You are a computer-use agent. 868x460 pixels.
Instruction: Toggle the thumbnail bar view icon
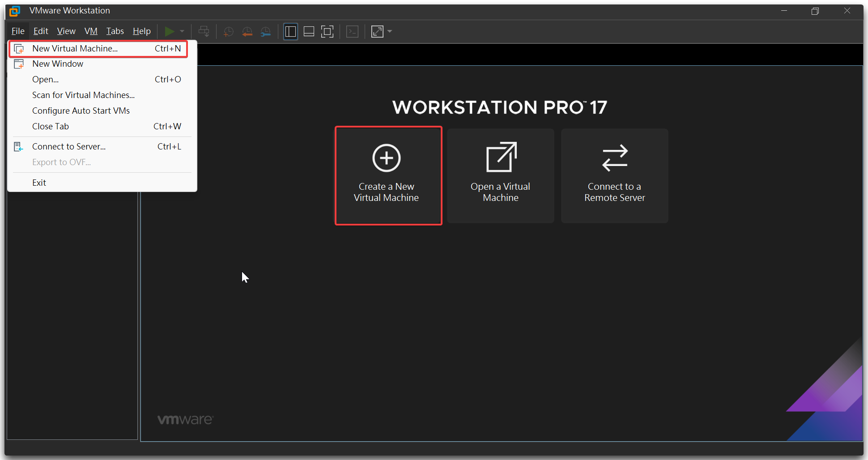pos(309,31)
